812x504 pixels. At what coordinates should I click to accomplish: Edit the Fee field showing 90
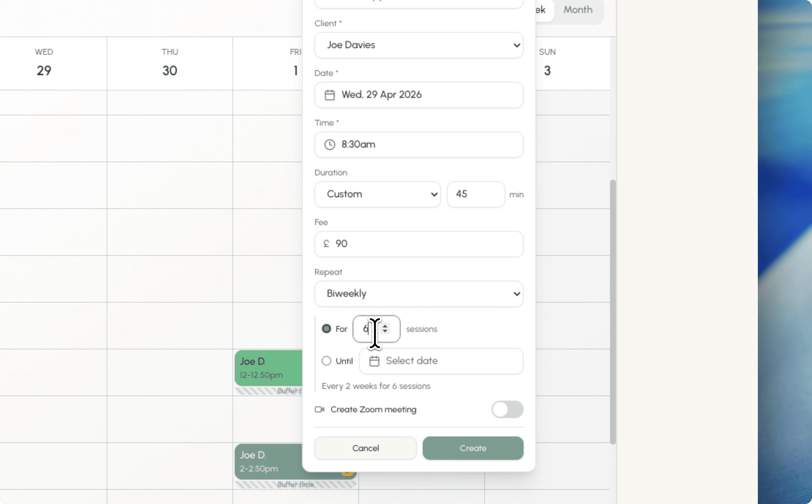(419, 244)
